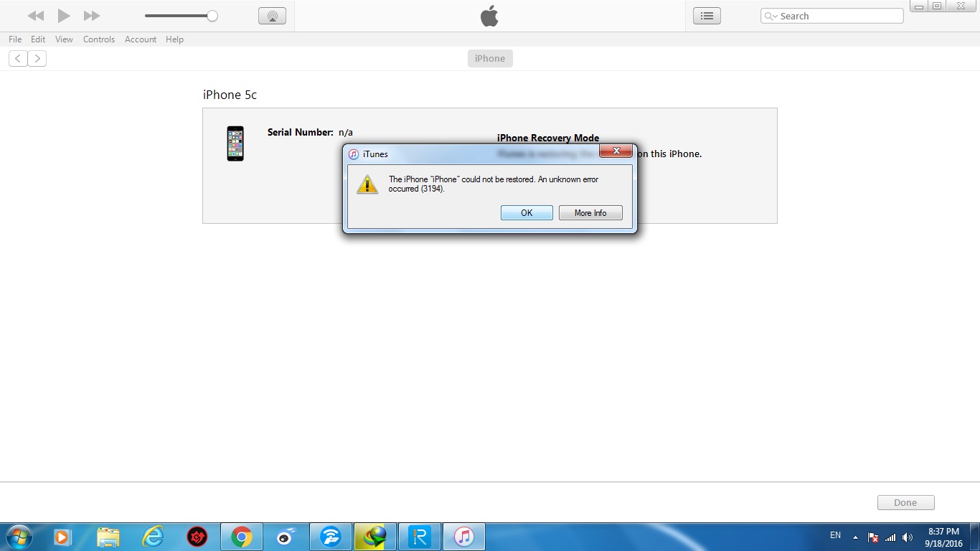Open the View menu
Viewport: 980px width, 551px height.
pyautogui.click(x=64, y=39)
